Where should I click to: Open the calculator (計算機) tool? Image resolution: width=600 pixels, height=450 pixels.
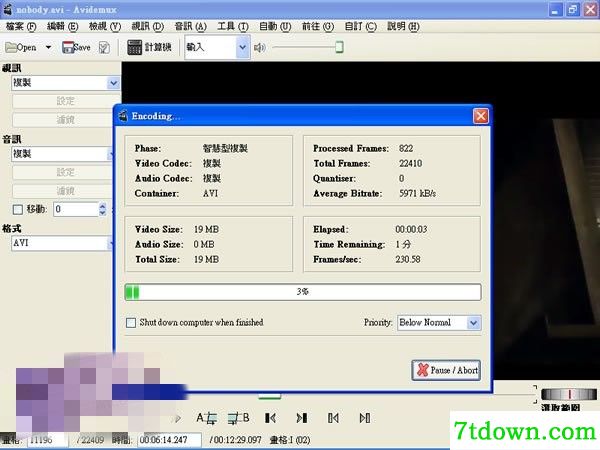[x=149, y=47]
